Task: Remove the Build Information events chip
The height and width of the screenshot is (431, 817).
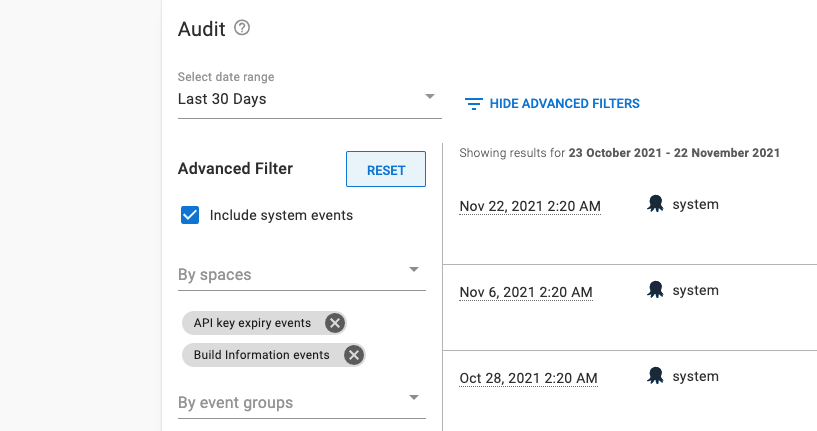Action: click(x=354, y=355)
